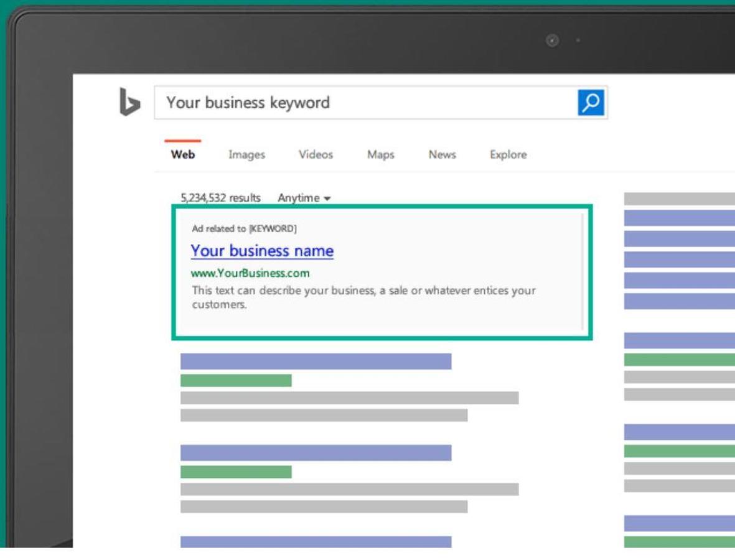Select the Web tab
This screenshot has width=735, height=560.
[x=183, y=155]
